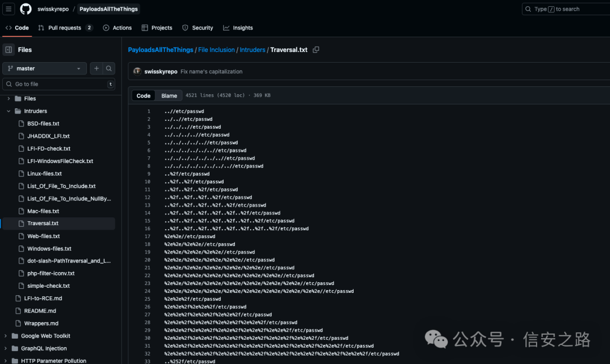Screen dimensions: 610x364
Task: Open the Pull requests tab
Action: (64, 28)
